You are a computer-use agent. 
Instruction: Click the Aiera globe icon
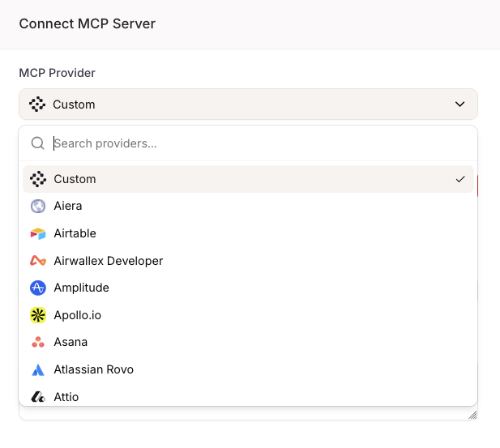38,206
